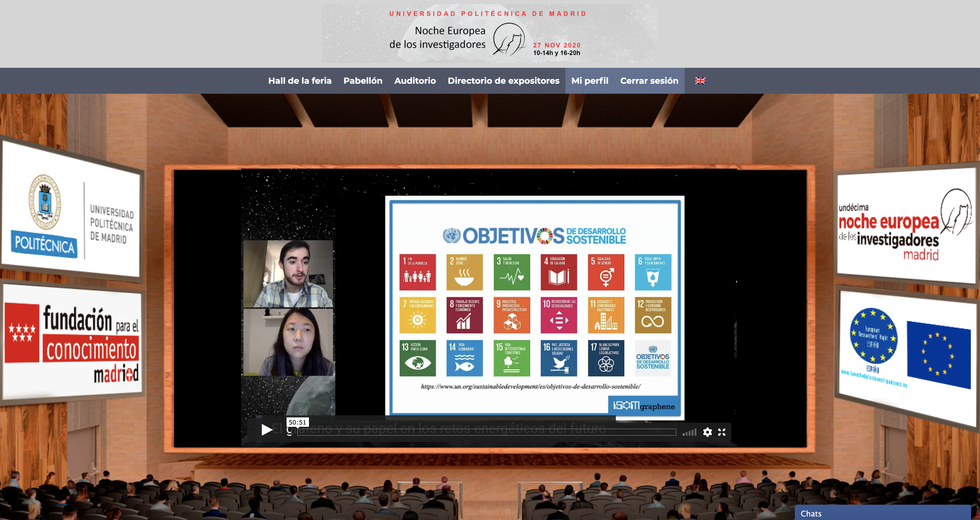Open the video settings gear
This screenshot has width=980, height=520.
pos(707,432)
